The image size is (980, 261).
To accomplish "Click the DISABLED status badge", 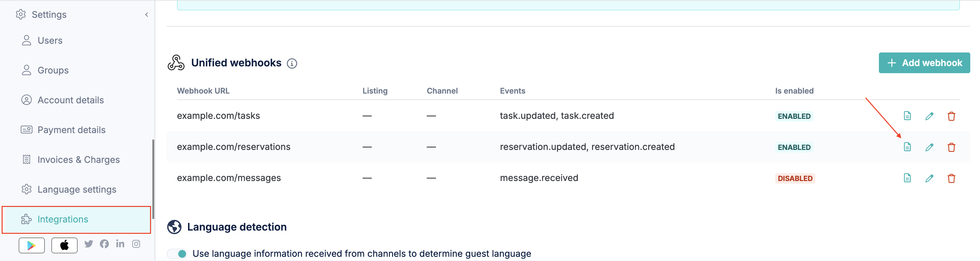I will point(795,178).
